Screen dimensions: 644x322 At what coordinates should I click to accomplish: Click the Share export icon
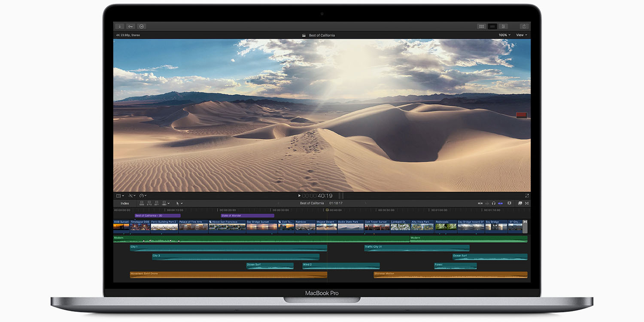click(x=524, y=26)
